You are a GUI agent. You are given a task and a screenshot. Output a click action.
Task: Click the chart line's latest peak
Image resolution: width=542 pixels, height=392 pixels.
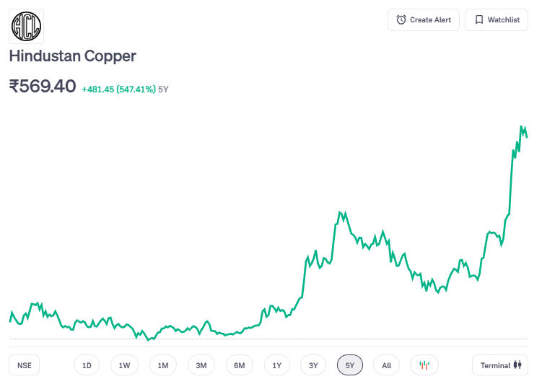[x=522, y=127]
